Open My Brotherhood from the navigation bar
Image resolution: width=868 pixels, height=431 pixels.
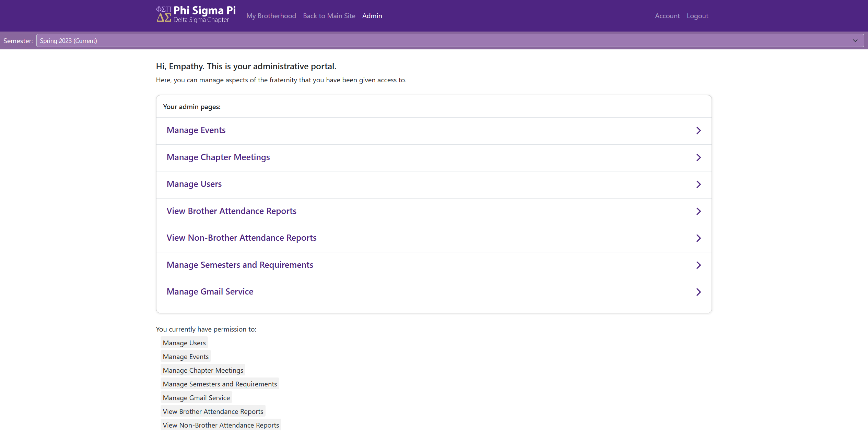coord(271,16)
